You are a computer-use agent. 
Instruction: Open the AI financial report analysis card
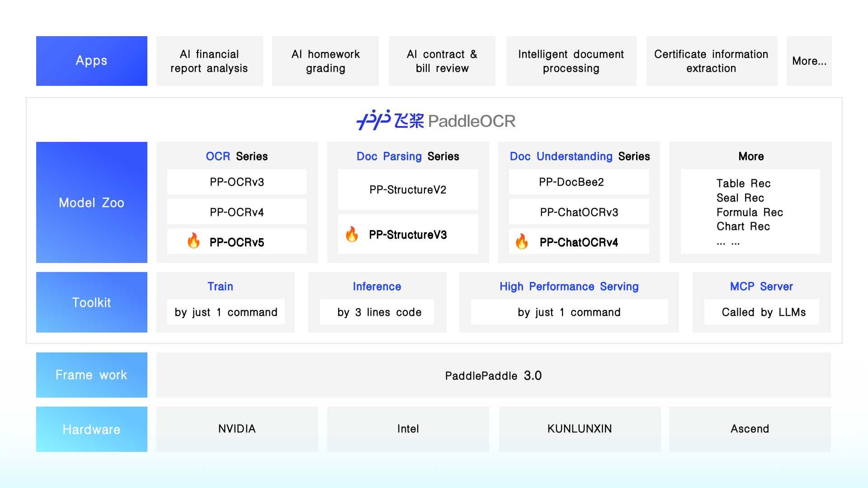(210, 61)
